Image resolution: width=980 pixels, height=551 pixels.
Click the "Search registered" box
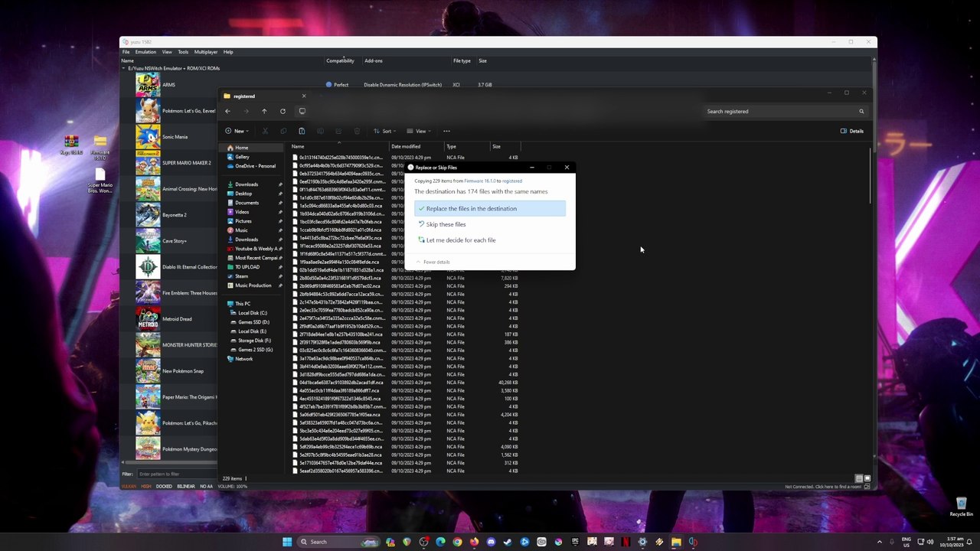coord(785,112)
